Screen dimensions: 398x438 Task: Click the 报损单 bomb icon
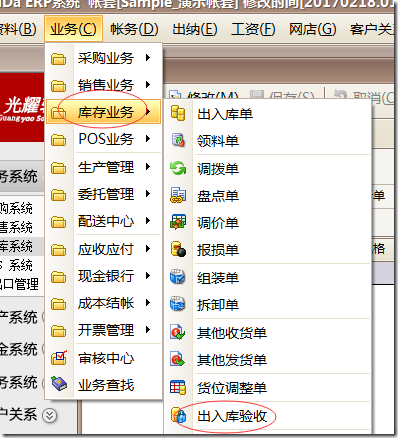[x=178, y=249]
